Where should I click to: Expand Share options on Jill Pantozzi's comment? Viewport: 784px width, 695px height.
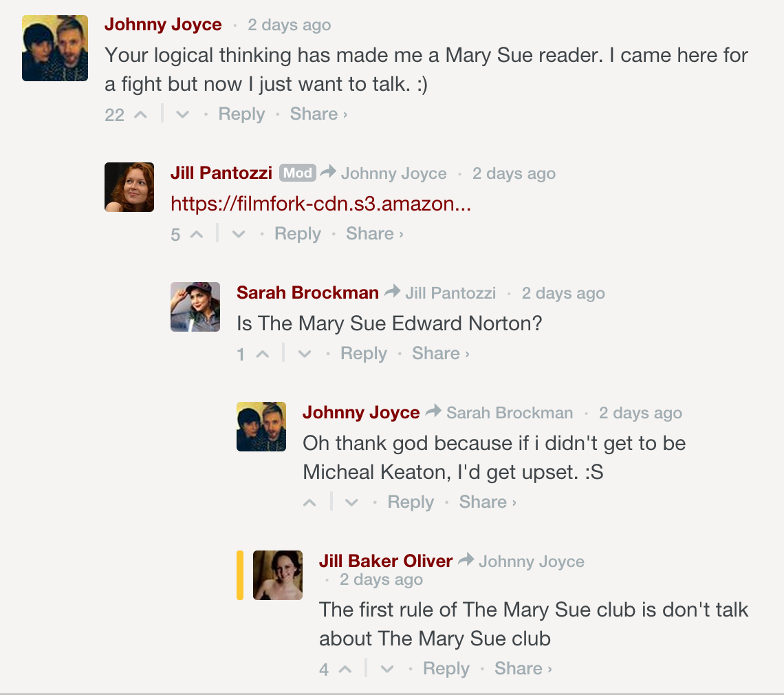[374, 234]
